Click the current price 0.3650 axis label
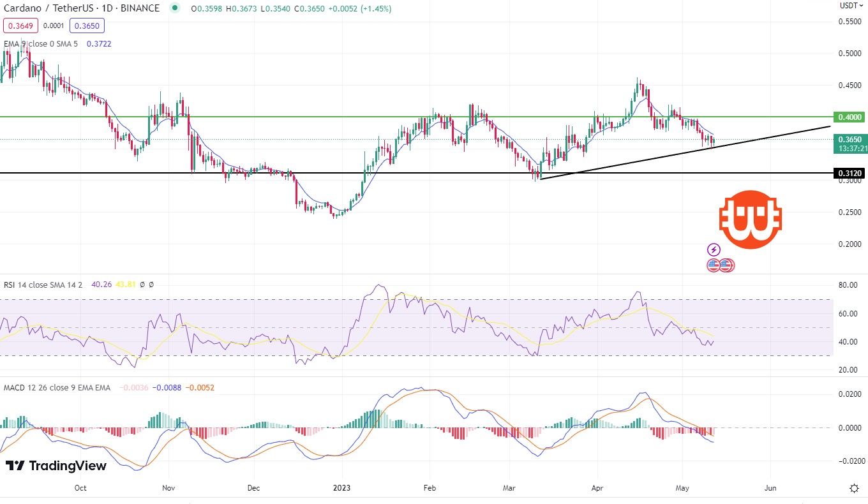The image size is (868, 504). 849,139
